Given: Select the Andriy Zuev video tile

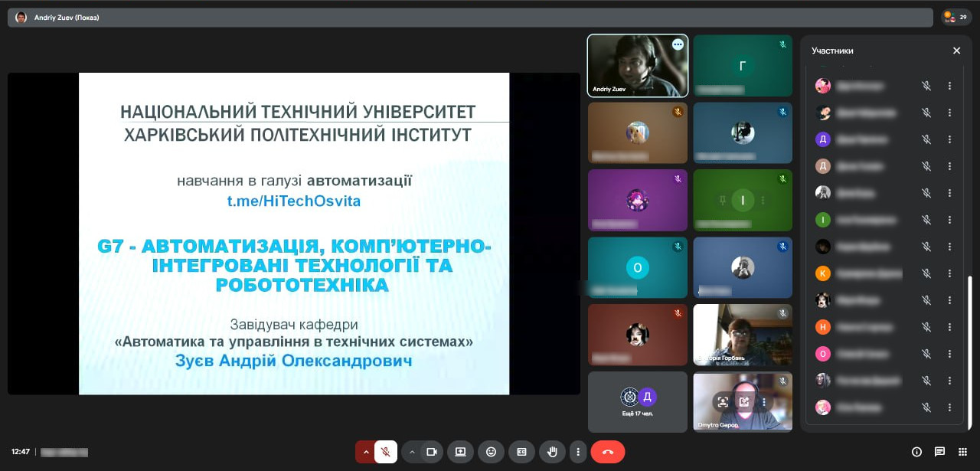Looking at the screenshot, I should coord(638,65).
